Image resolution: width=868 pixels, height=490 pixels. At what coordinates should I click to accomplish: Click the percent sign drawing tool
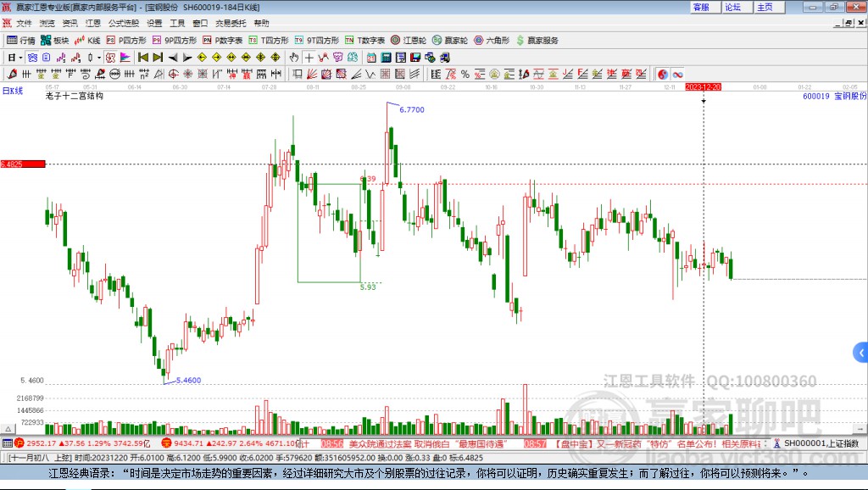coord(465,75)
